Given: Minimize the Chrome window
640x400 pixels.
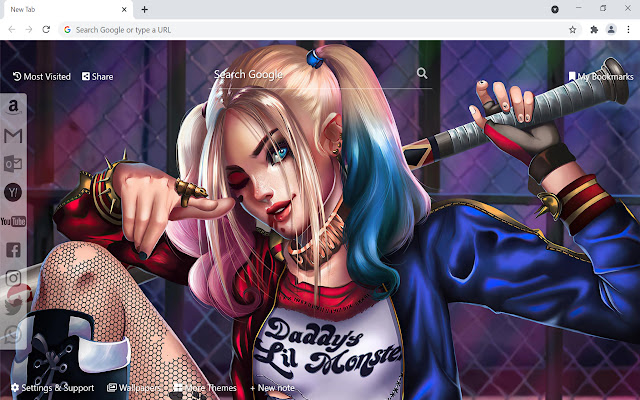Looking at the screenshot, I should click(x=579, y=8).
